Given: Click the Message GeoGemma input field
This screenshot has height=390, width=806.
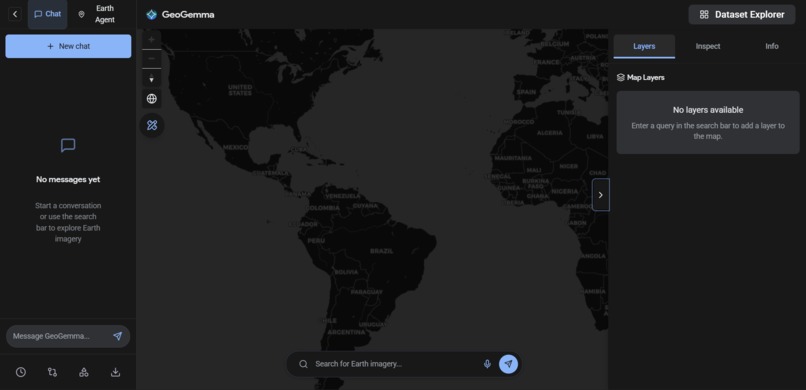Looking at the screenshot, I should (x=58, y=336).
